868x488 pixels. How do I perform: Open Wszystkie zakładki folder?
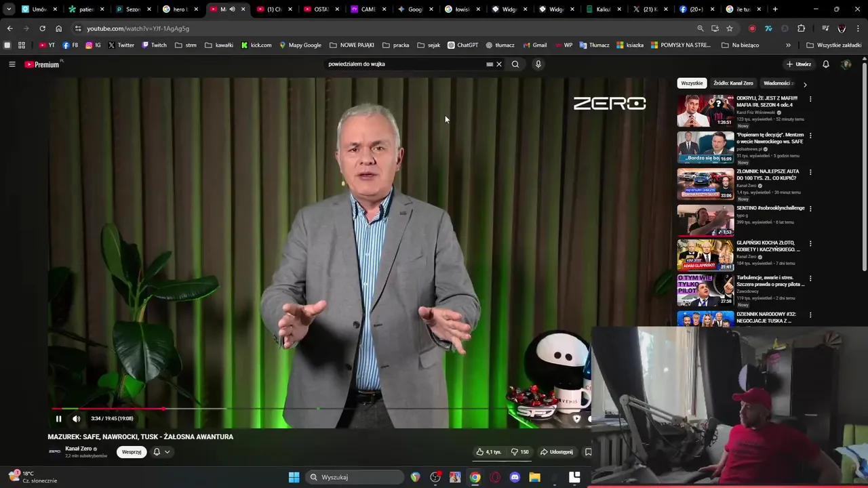(834, 45)
